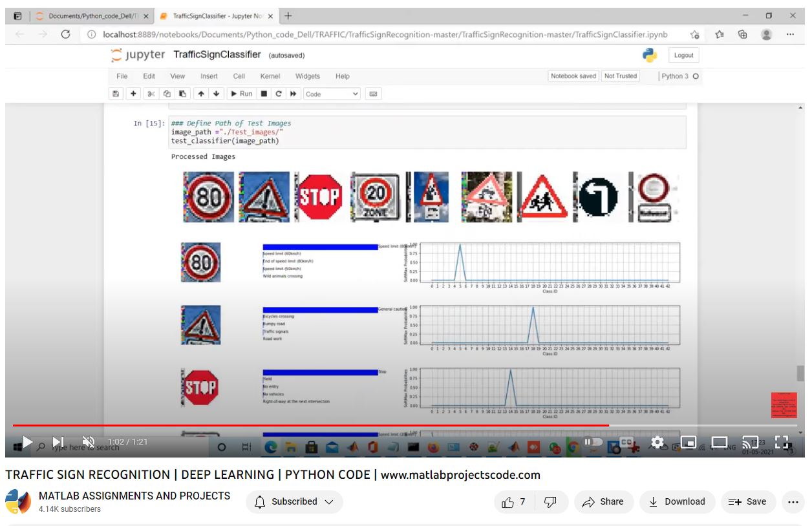Log out of Jupyter
This screenshot has width=812, height=526.
tap(683, 56)
